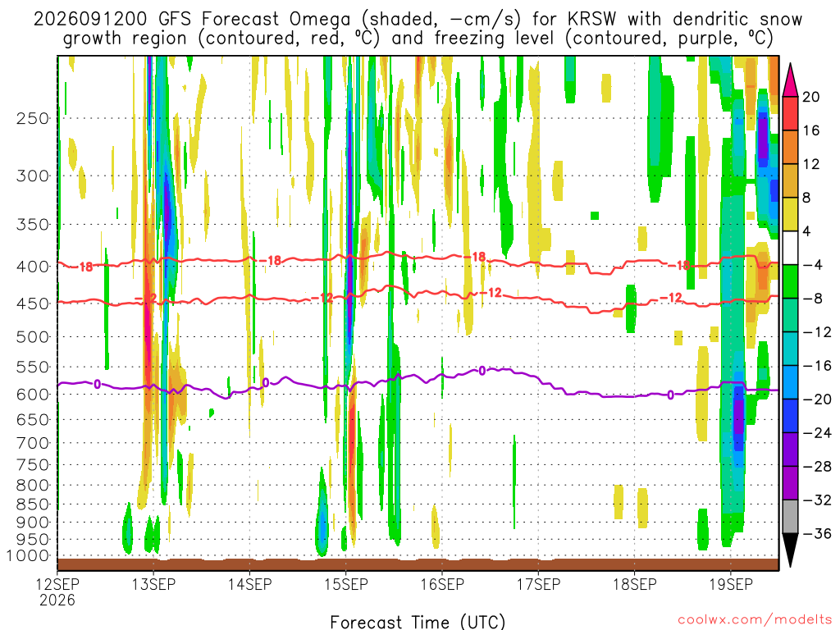This screenshot has width=840, height=630.
Task: Click the 500 pressure level label
Action: point(33,337)
